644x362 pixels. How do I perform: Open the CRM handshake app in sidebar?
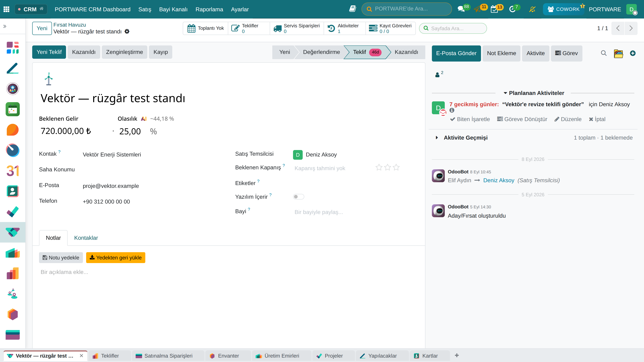(x=12, y=232)
